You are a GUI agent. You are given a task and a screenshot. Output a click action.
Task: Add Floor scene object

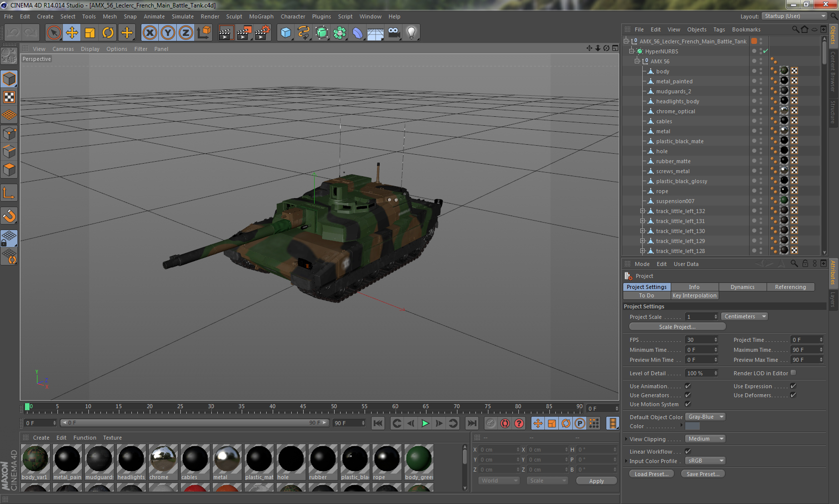(376, 33)
